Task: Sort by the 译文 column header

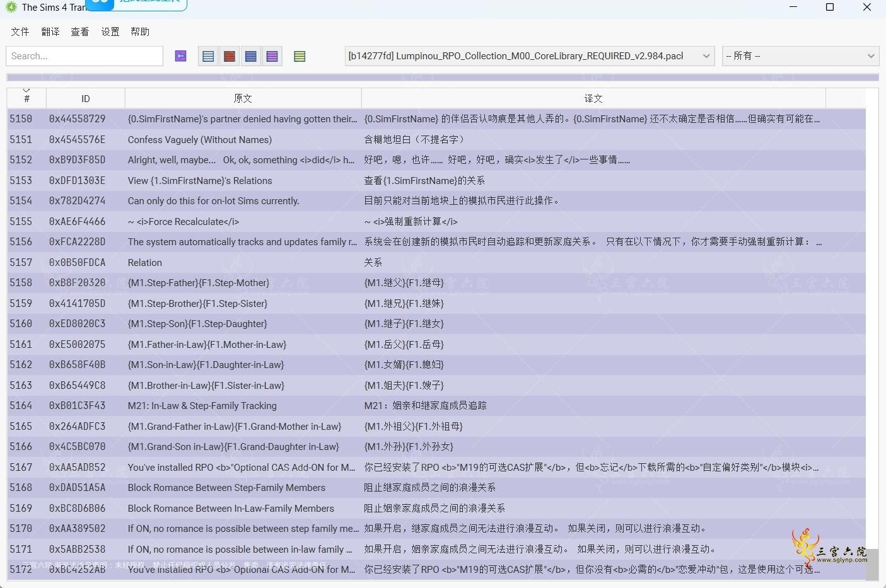Action: (593, 98)
